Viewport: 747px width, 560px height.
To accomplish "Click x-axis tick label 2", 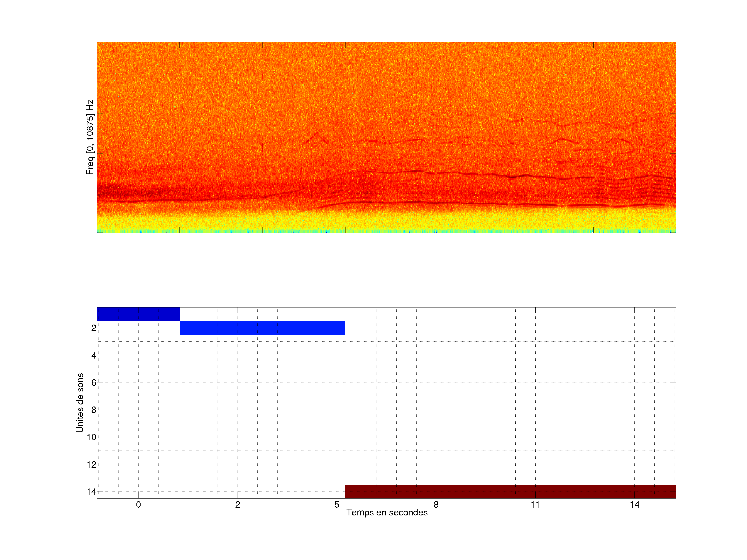I will coord(237,505).
